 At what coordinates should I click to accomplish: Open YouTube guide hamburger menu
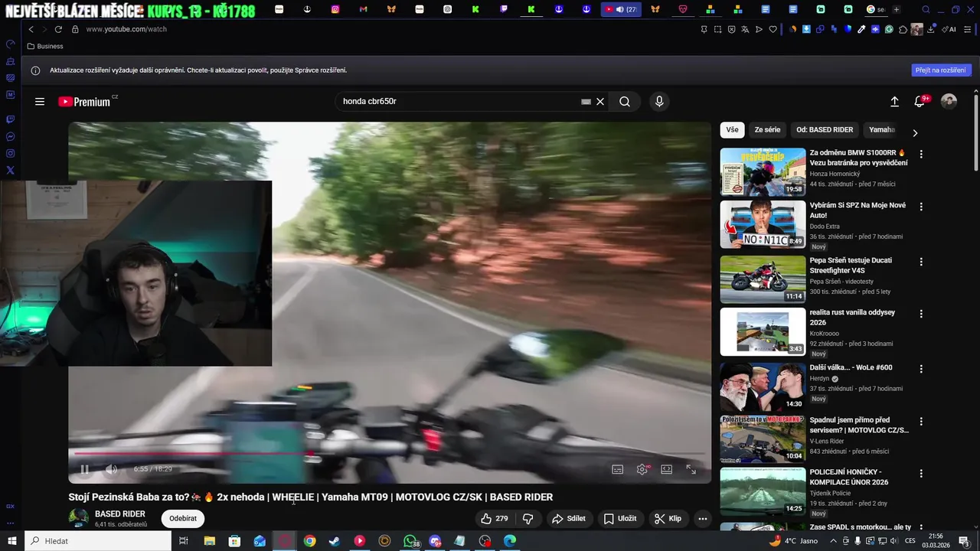click(x=40, y=102)
